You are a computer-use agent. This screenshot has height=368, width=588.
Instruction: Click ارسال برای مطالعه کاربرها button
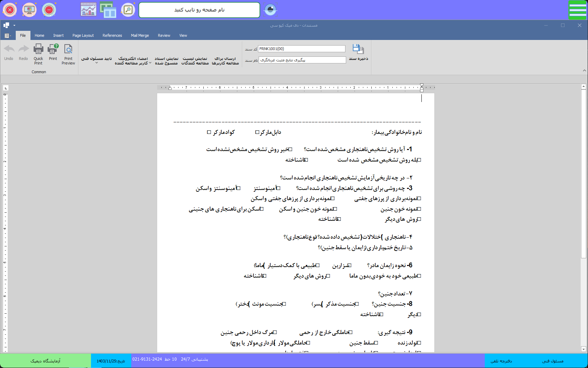tap(225, 61)
